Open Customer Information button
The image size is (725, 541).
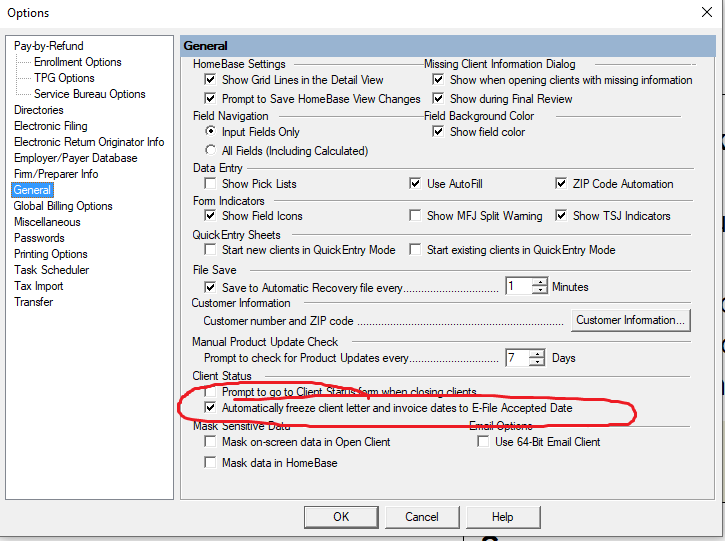pos(631,320)
